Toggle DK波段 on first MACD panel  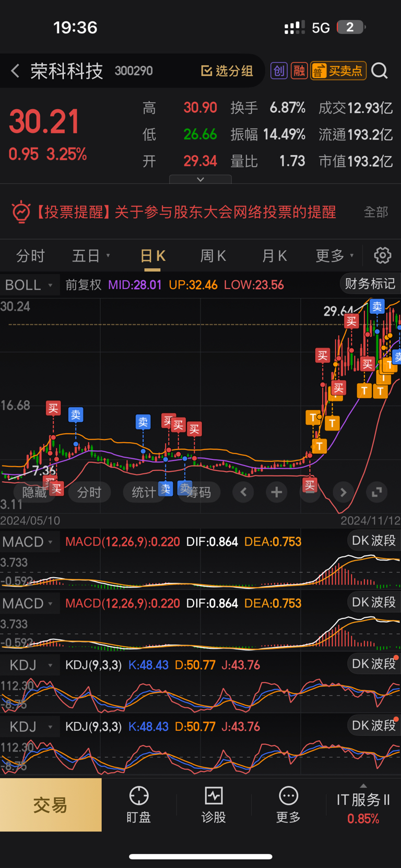click(374, 541)
